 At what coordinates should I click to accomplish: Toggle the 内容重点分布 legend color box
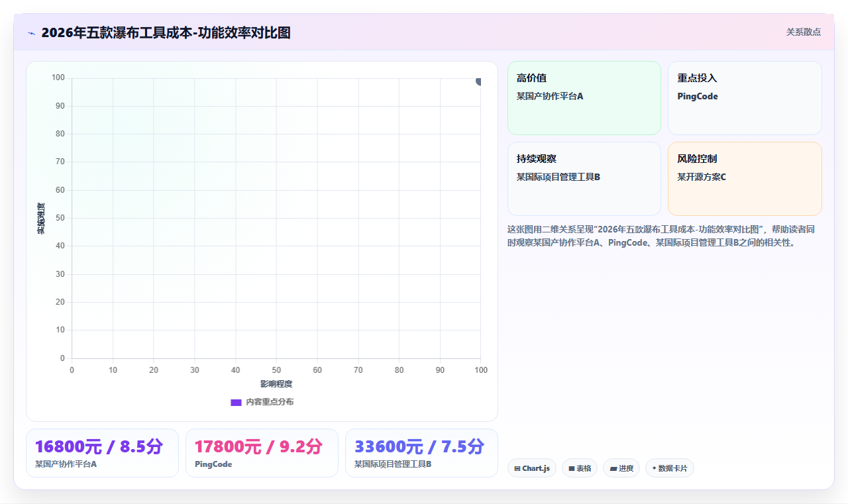[236, 402]
